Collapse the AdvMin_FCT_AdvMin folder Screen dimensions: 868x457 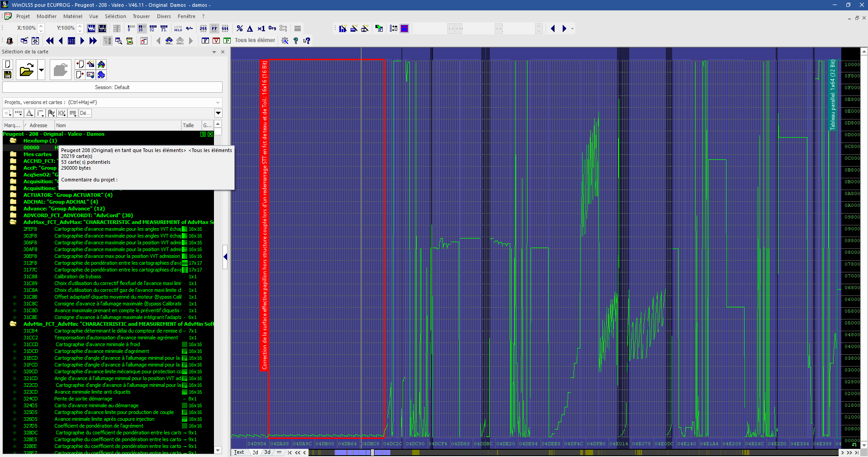tap(13, 324)
